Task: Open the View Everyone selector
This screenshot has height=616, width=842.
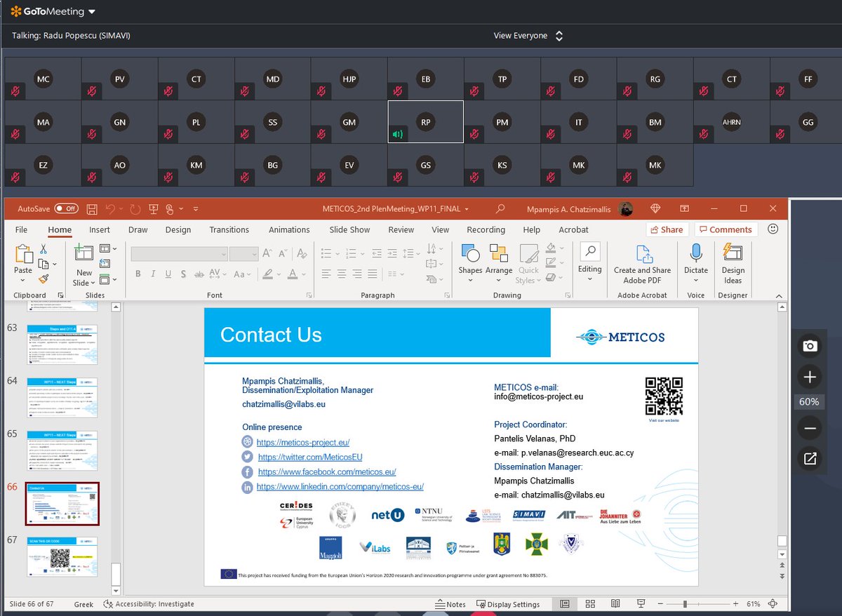Action: point(528,36)
